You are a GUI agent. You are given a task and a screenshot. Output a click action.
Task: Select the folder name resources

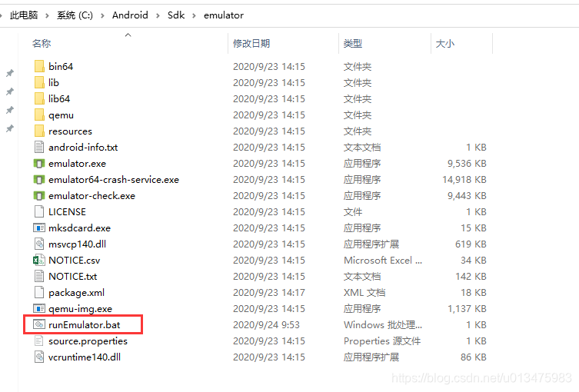[70, 131]
